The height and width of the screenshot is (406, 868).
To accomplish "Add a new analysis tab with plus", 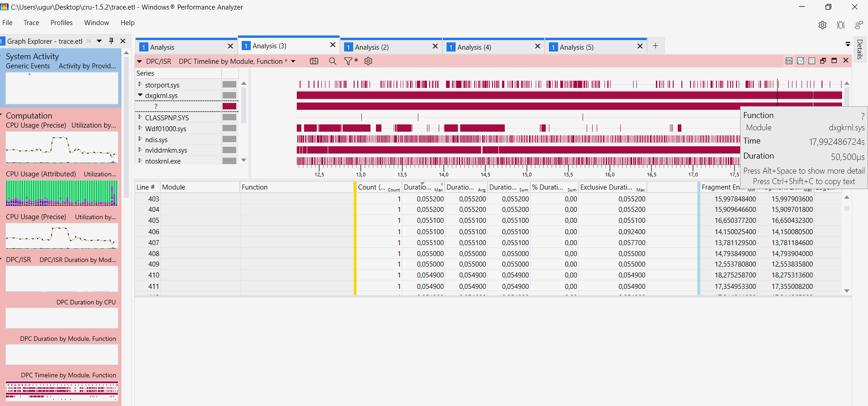I will (655, 46).
